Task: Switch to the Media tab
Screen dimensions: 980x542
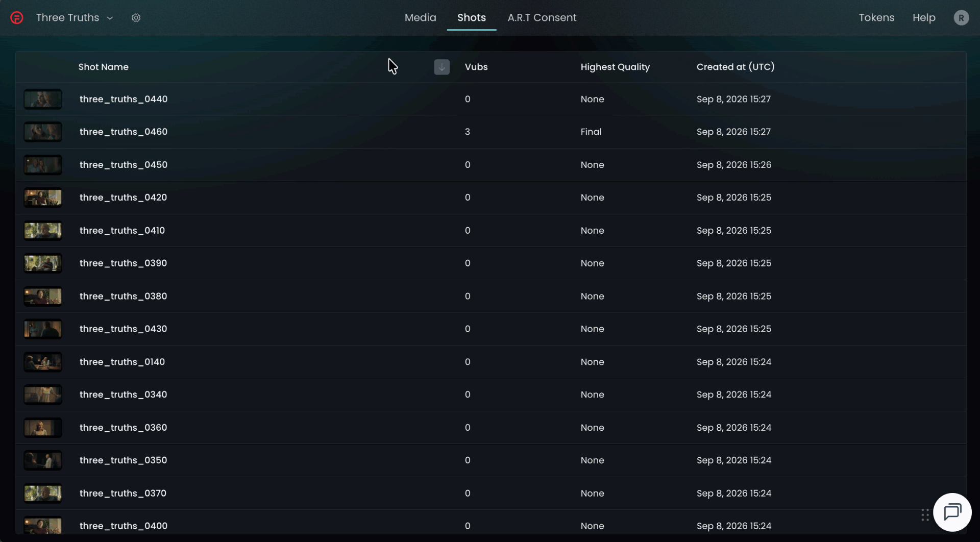Action: 420,18
